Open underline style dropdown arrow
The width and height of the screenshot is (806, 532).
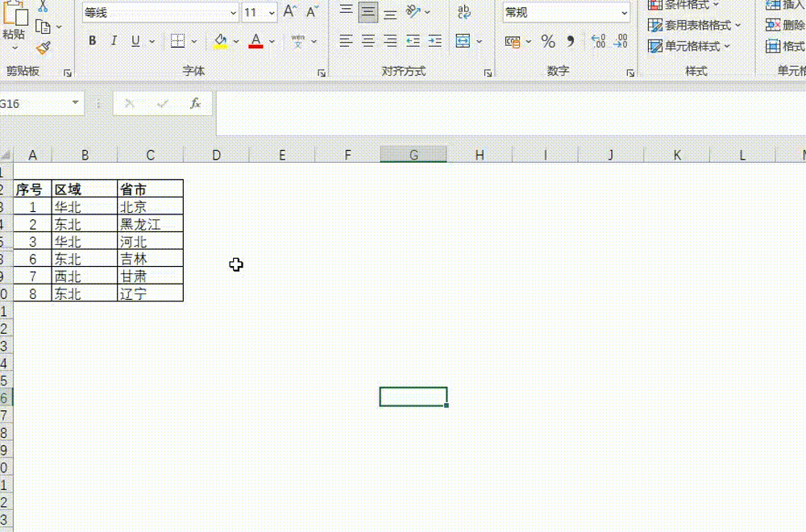(x=152, y=41)
